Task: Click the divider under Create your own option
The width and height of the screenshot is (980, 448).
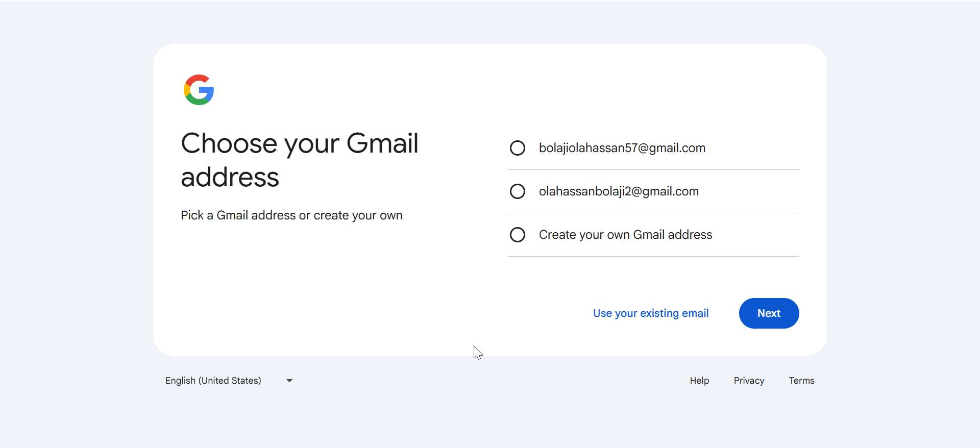Action: pyautogui.click(x=653, y=256)
